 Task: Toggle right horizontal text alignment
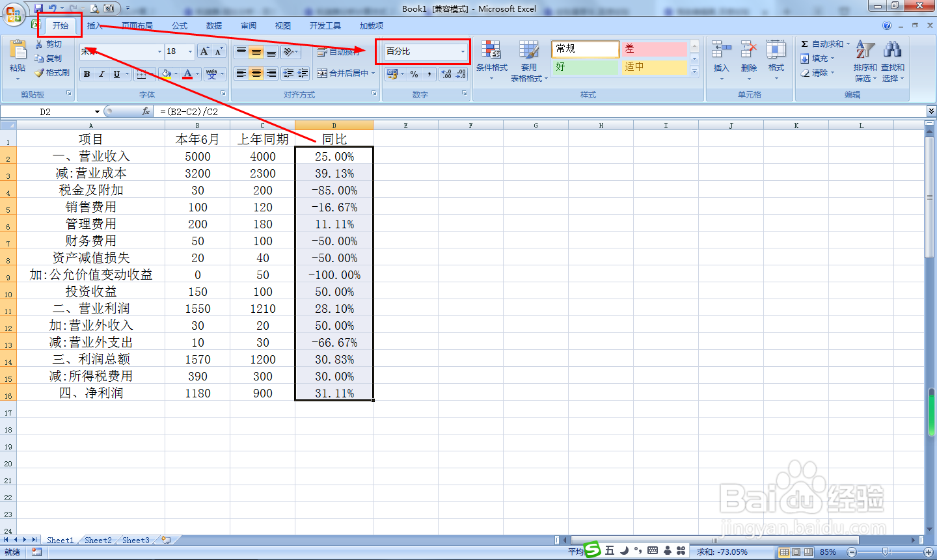(271, 73)
